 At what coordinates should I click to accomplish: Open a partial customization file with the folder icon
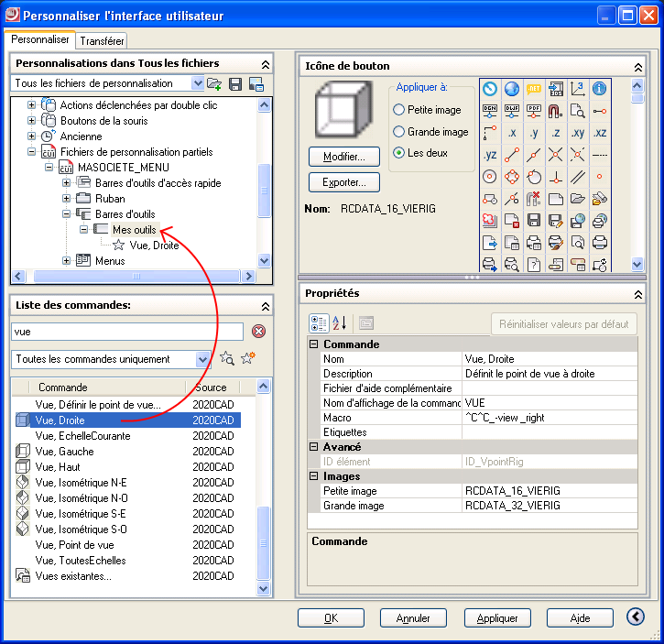(214, 84)
